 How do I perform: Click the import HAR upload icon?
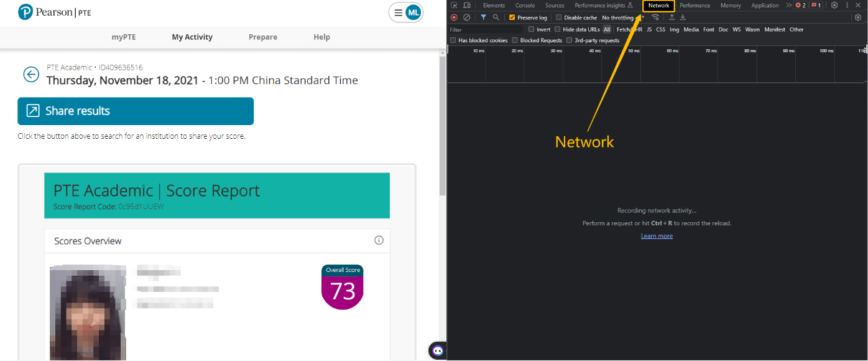(x=672, y=17)
